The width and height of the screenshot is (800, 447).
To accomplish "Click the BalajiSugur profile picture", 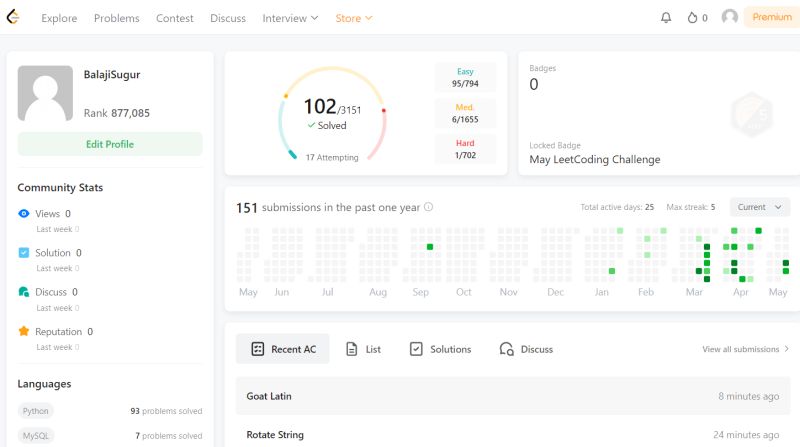I will coord(45,93).
